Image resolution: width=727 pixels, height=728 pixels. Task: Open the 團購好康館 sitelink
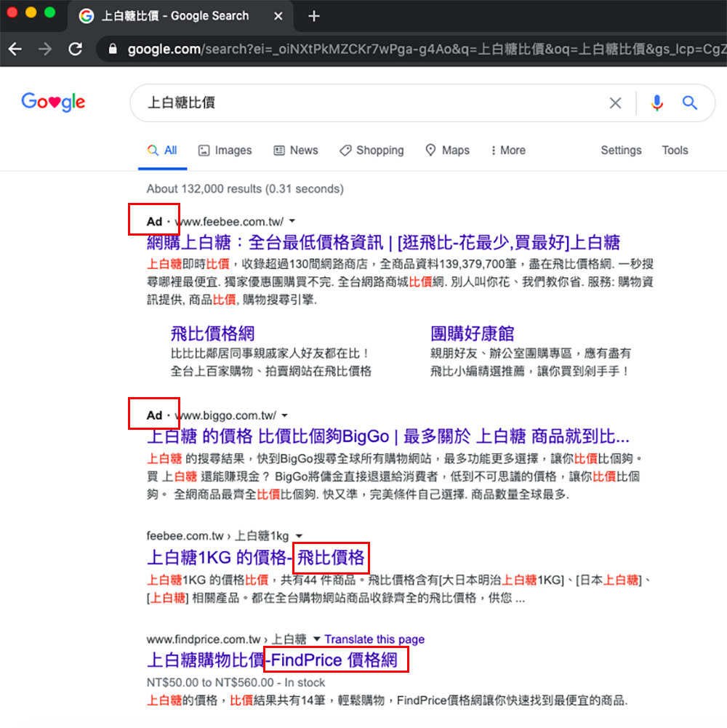[x=472, y=333]
